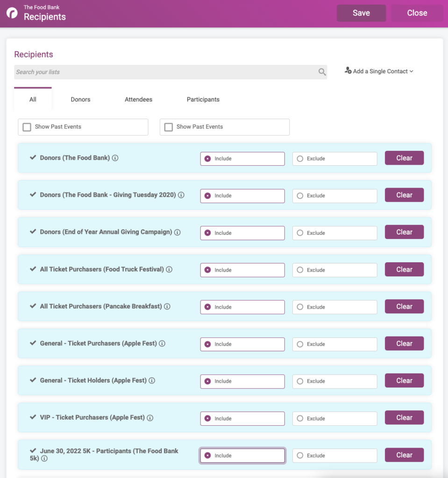Expand Add a Single Contact dropdown
This screenshot has width=448, height=478.
pos(379,71)
